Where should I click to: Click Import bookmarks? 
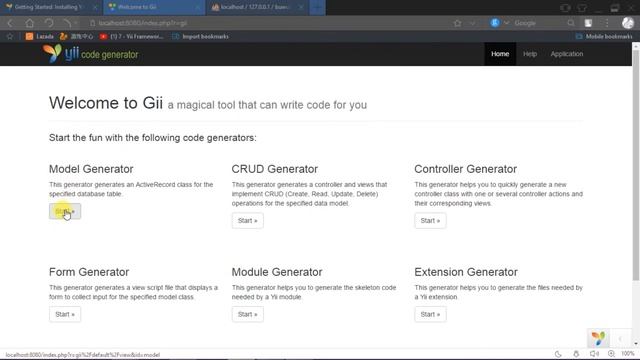(200, 36)
